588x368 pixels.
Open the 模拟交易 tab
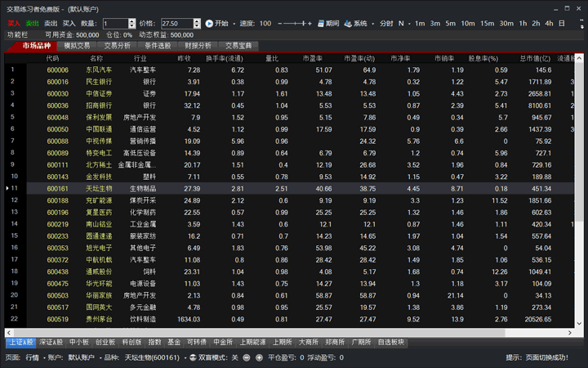(77, 46)
